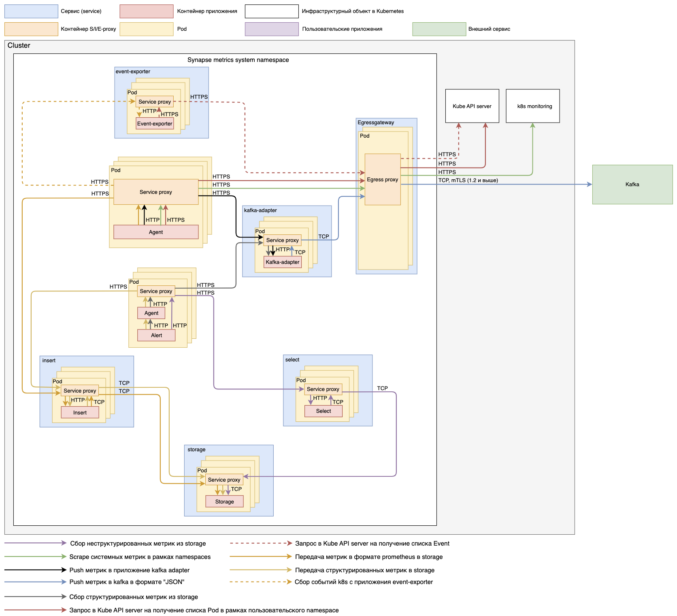
Task: Click the Egressgateway service label
Action: [376, 122]
